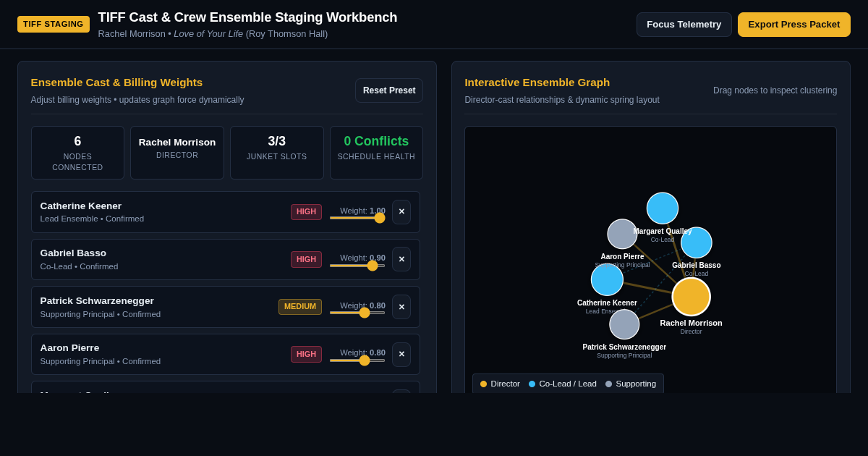Click the HIGH badge on Catherine Keener

[x=306, y=212]
